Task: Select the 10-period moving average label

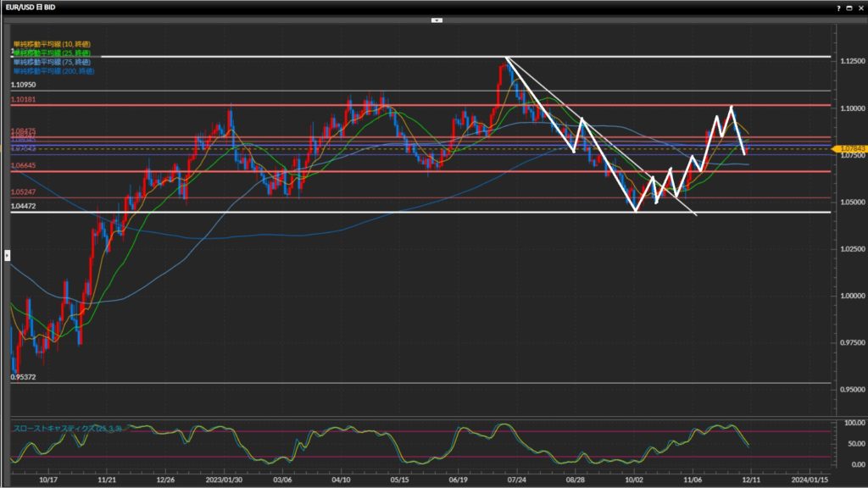Action: point(52,43)
